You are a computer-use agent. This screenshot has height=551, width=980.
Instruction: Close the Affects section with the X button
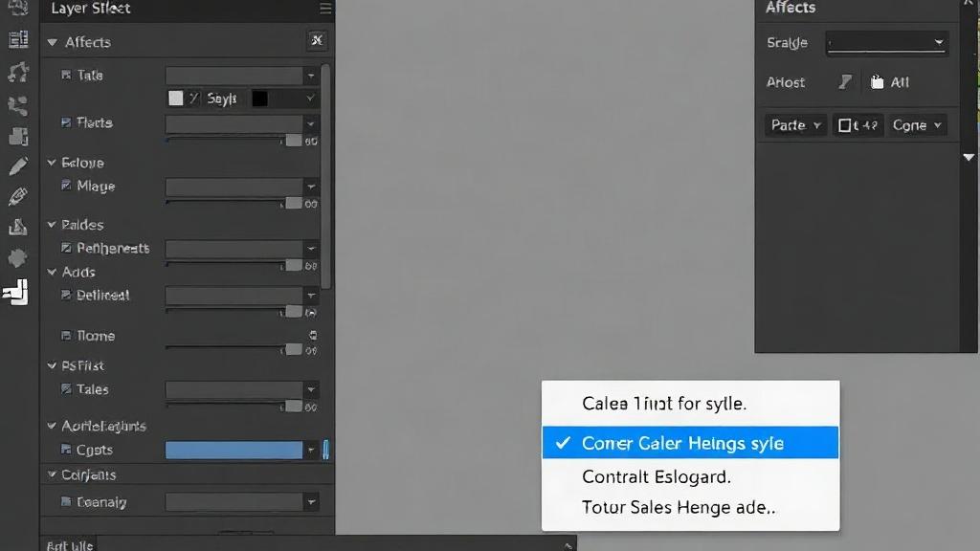(317, 40)
